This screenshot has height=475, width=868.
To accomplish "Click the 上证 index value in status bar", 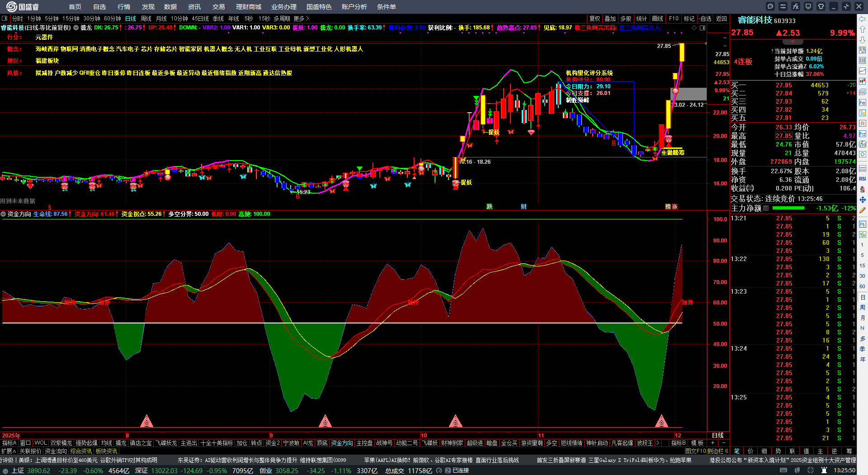I will click(38, 470).
